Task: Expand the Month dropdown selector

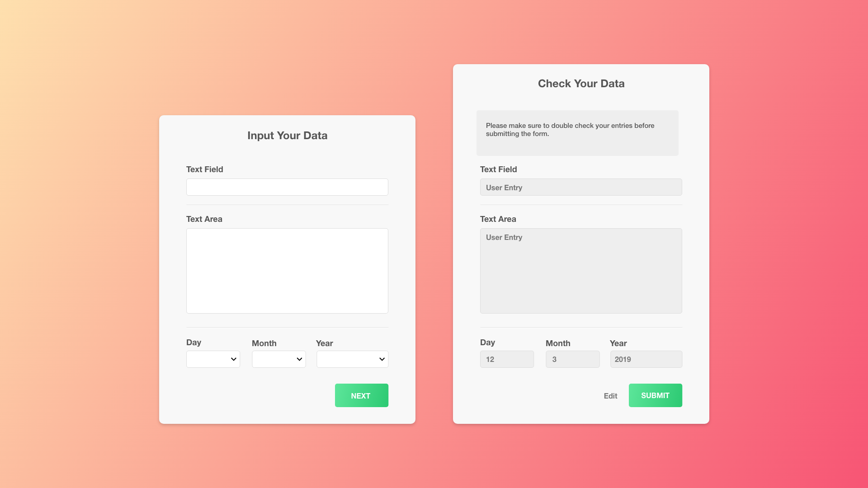Action: pos(279,359)
